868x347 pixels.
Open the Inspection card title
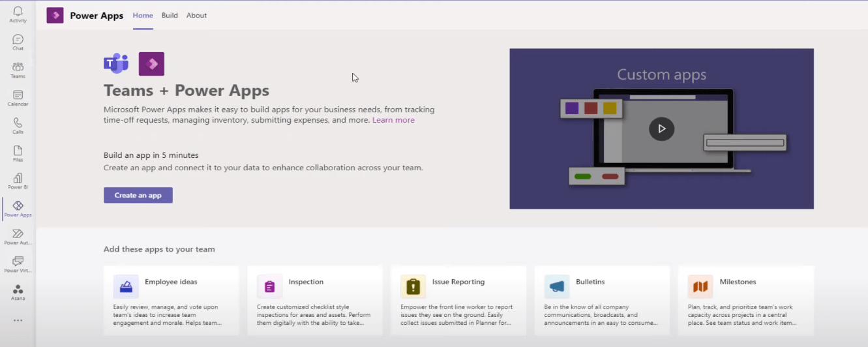point(306,282)
